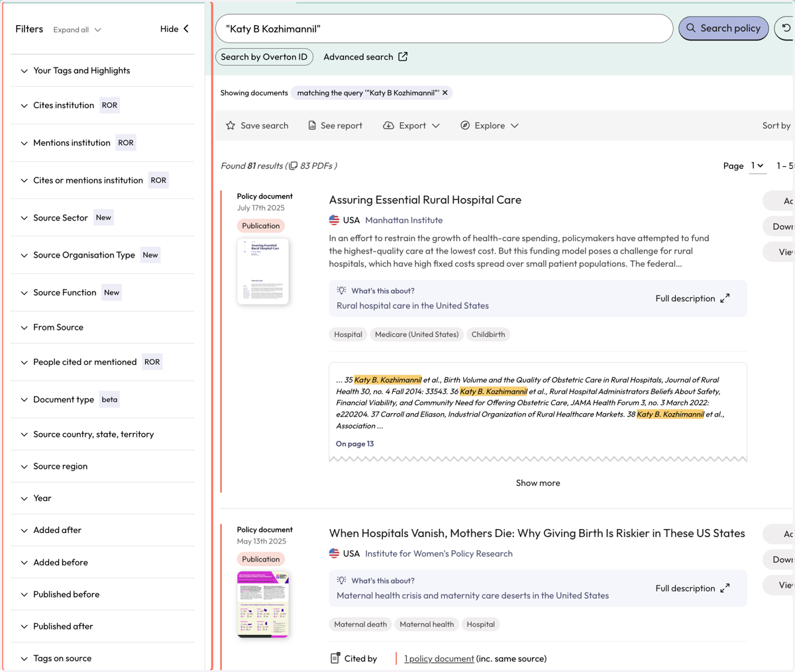Screen dimensions: 795x672
Task: Click the magnifier icon in Search policy
Action: (x=691, y=28)
